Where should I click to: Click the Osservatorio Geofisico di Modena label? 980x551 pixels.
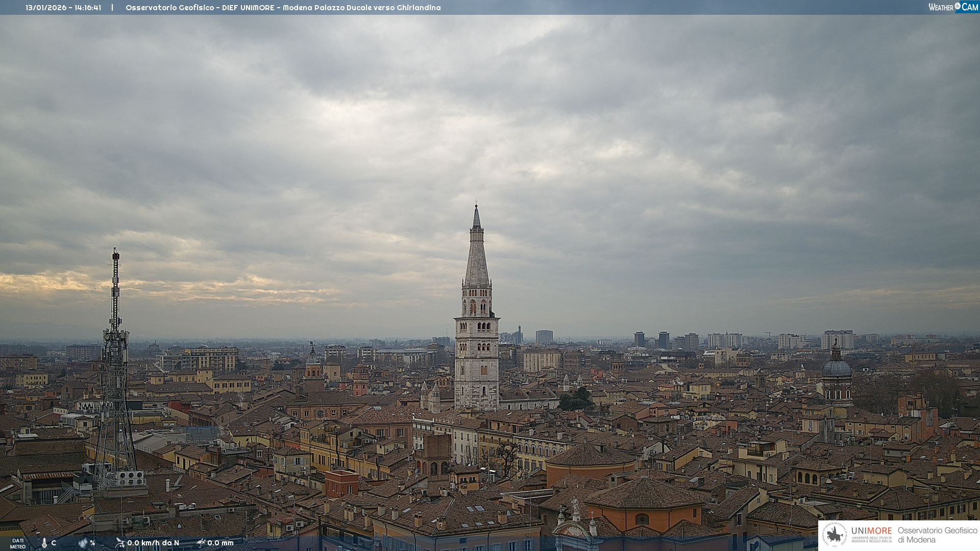tap(937, 535)
